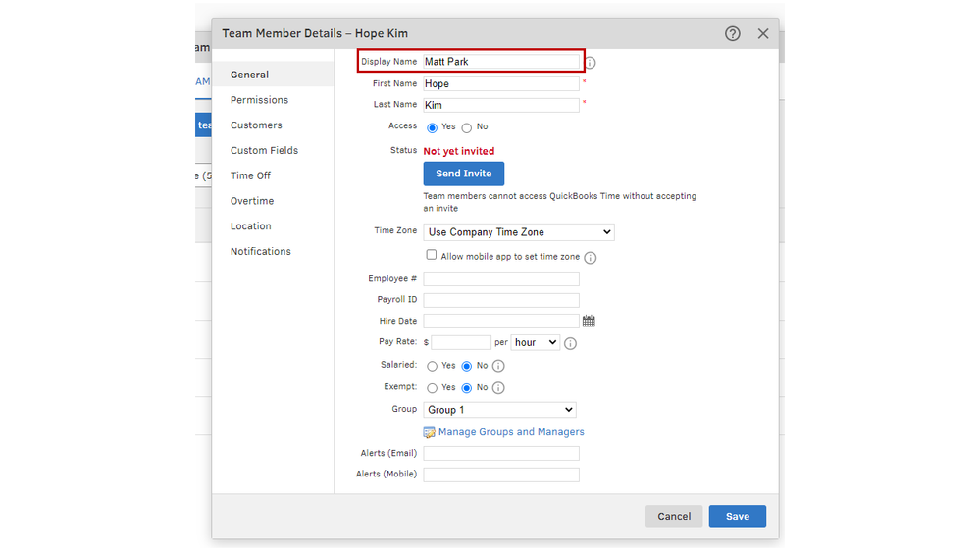
Task: Expand the pay rate per hour dropdown
Action: [x=535, y=342]
